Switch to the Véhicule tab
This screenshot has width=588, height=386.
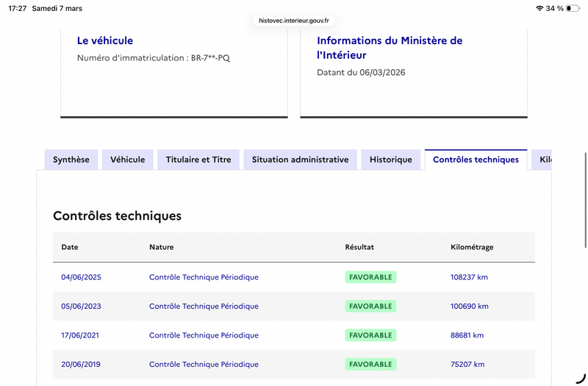[x=128, y=160]
